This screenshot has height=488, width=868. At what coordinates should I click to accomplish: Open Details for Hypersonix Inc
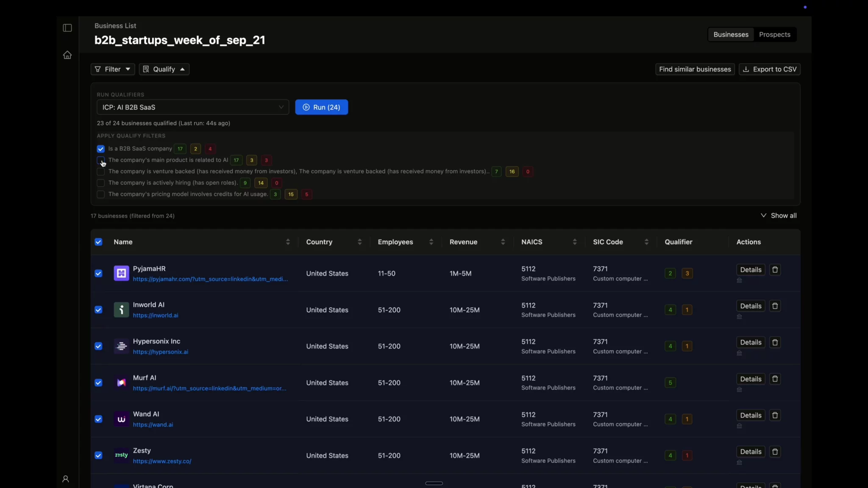(x=751, y=342)
